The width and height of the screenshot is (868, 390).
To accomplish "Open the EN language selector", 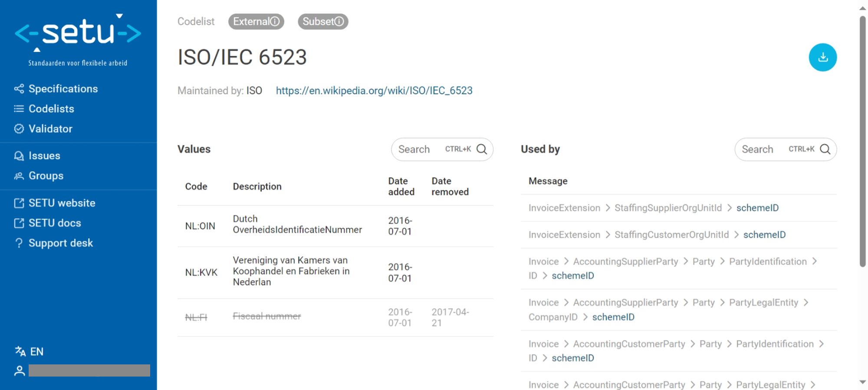I will pyautogui.click(x=30, y=351).
